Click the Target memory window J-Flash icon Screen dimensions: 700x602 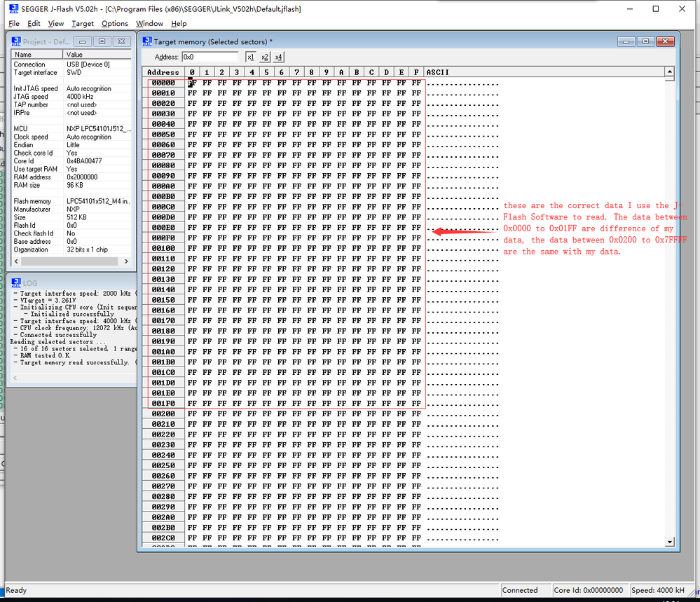click(147, 41)
